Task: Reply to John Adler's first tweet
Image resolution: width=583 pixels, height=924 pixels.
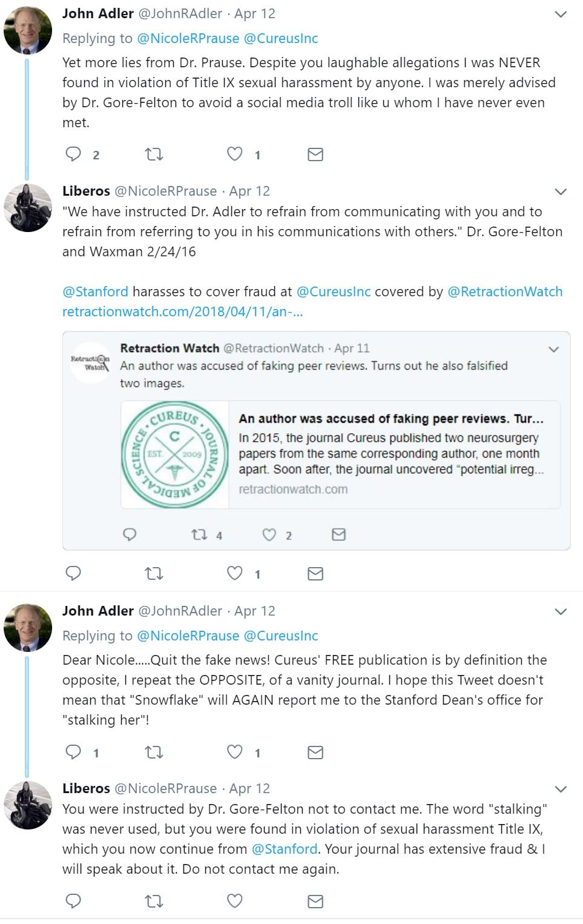Action: (x=73, y=154)
